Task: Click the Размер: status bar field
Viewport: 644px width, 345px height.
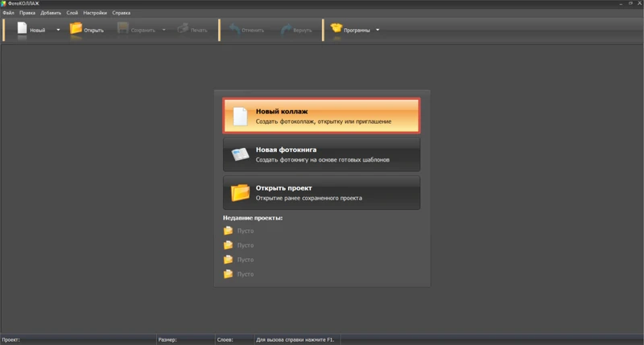Action: [x=186, y=339]
